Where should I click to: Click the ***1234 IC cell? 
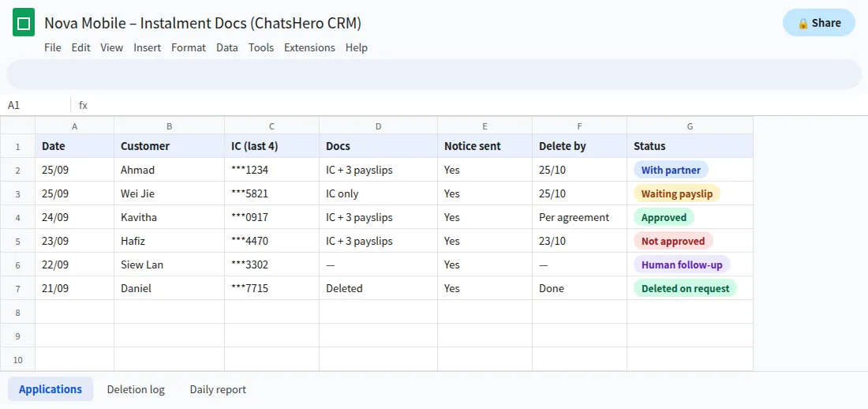(x=271, y=170)
